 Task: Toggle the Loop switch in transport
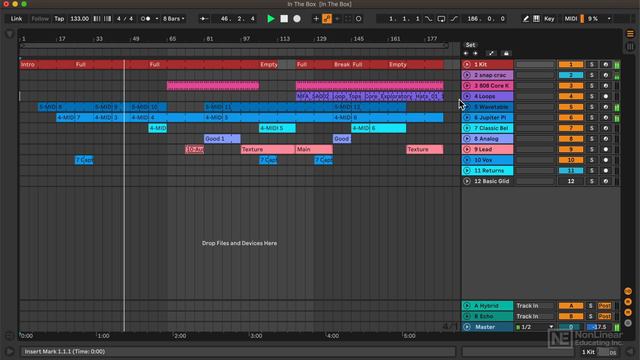coord(441,19)
